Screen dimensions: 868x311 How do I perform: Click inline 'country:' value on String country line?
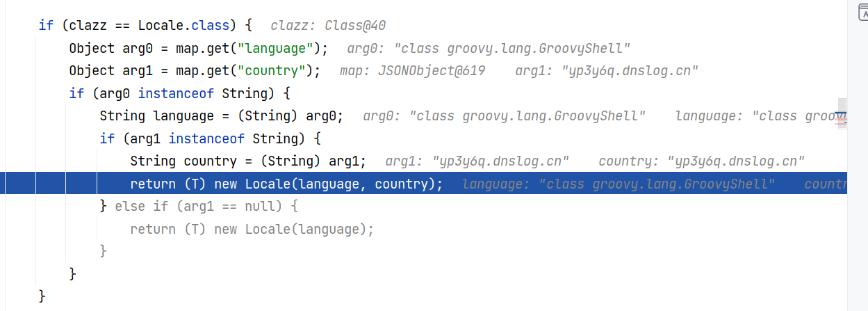701,161
